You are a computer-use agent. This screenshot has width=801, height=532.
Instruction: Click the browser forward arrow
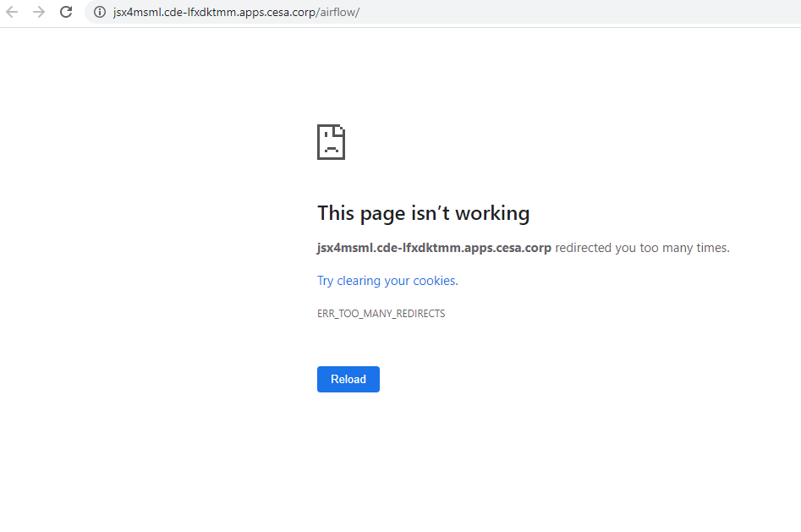pyautogui.click(x=39, y=12)
